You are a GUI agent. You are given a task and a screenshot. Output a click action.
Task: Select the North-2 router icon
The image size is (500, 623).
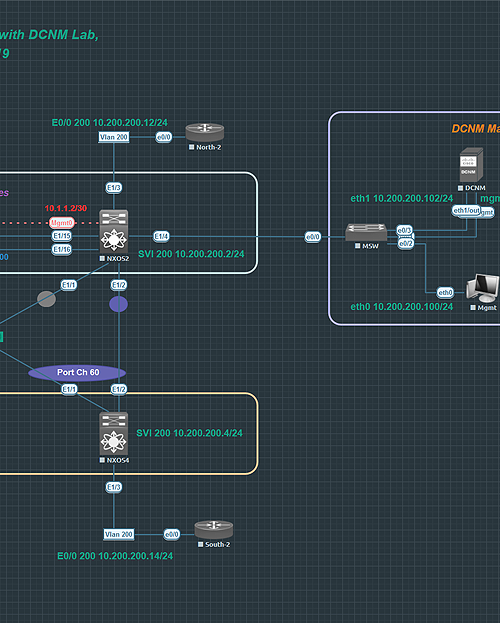click(x=205, y=132)
